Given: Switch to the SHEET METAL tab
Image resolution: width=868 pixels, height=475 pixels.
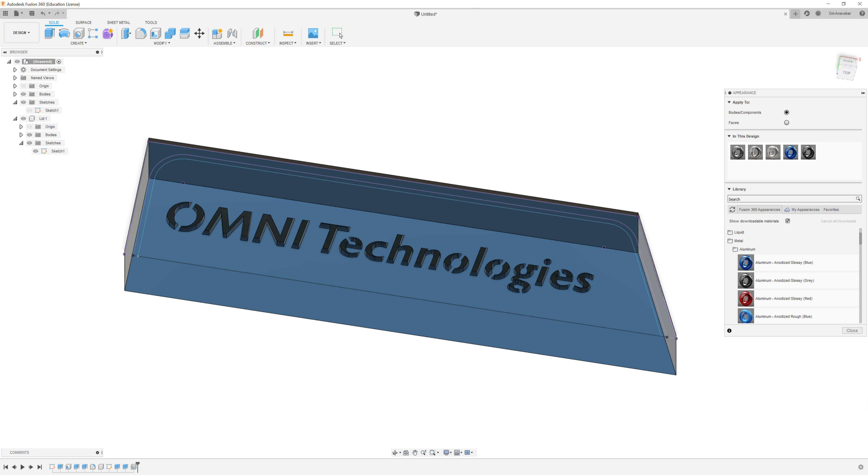Looking at the screenshot, I should click(x=118, y=23).
